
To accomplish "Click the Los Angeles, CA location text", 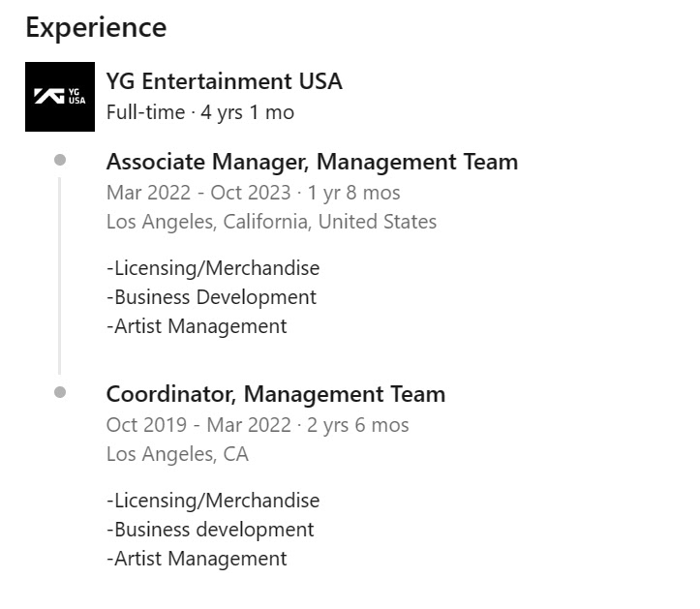I will click(177, 454).
